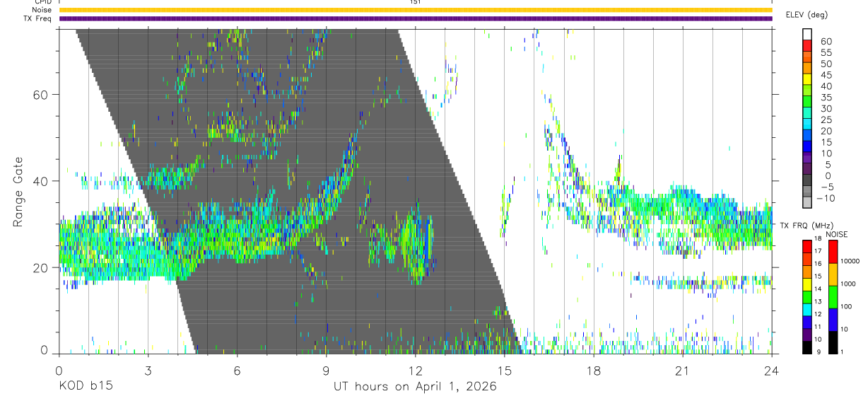
Task: Click the 'ELEV (deg)' legend title
Action: (x=807, y=15)
